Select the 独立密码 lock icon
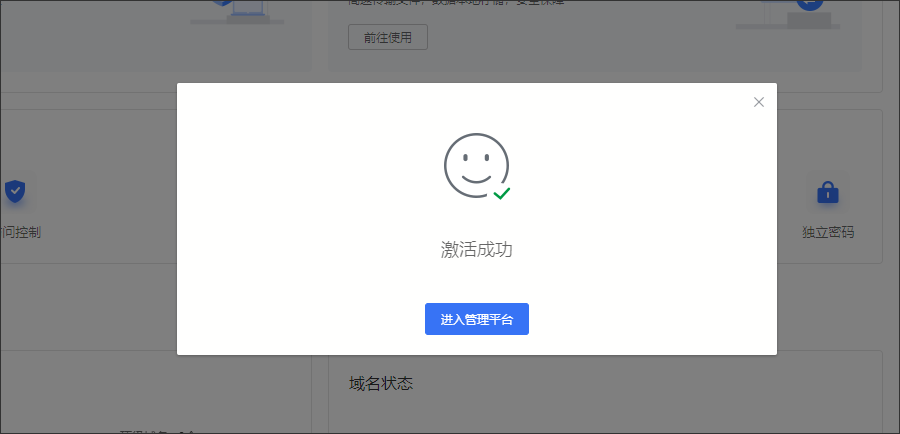This screenshot has width=900, height=434. (x=828, y=192)
